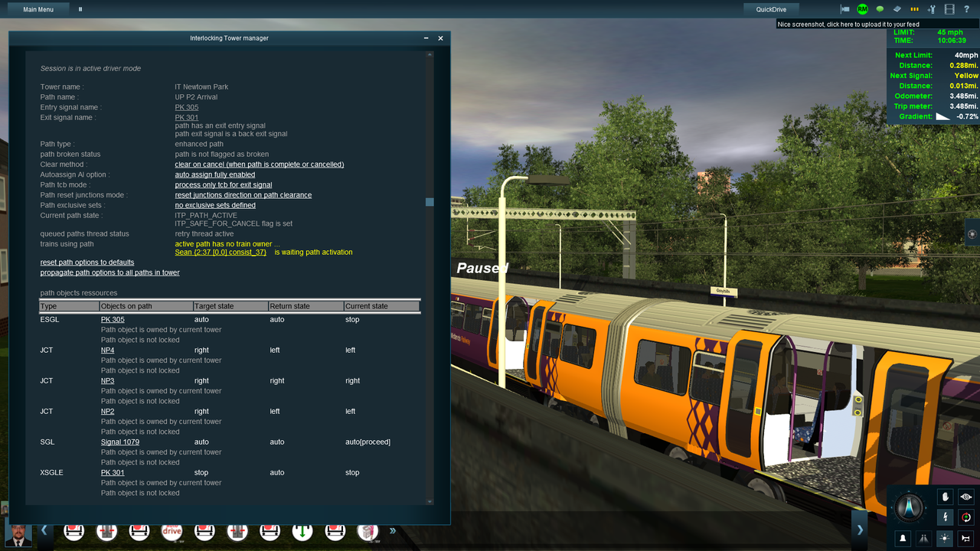Open PK 301 in the XSGLE row
This screenshot has width=980, height=551.
(x=113, y=472)
